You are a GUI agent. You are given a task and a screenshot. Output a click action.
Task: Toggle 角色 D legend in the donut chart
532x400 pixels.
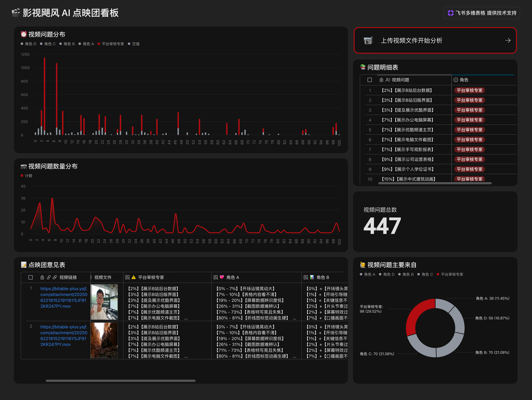[387, 274]
